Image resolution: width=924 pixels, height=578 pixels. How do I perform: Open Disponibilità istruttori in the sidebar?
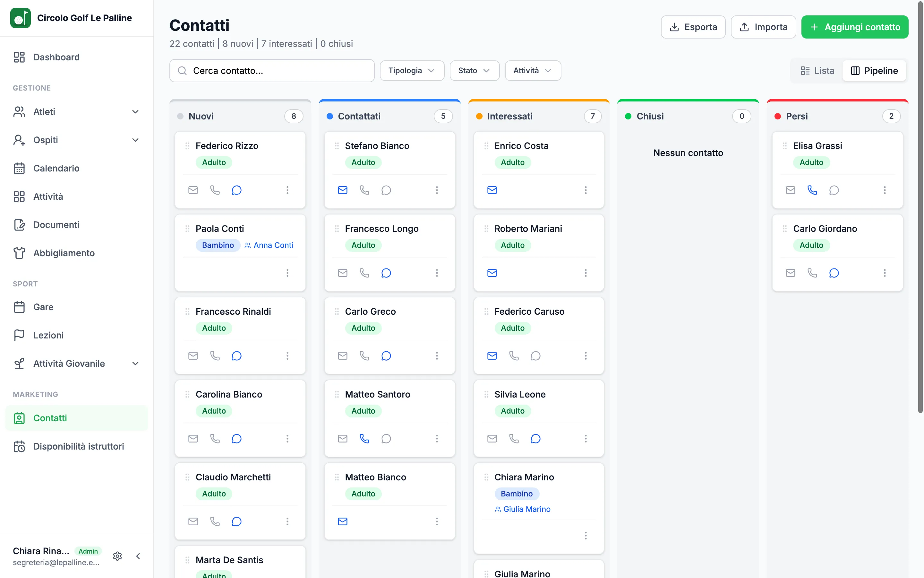[77, 446]
